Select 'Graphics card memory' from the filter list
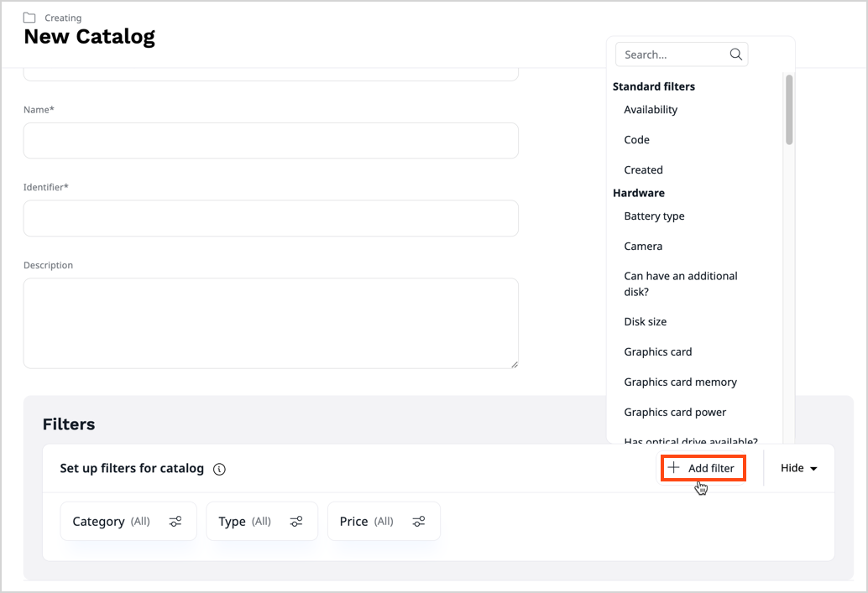The image size is (868, 593). click(680, 382)
